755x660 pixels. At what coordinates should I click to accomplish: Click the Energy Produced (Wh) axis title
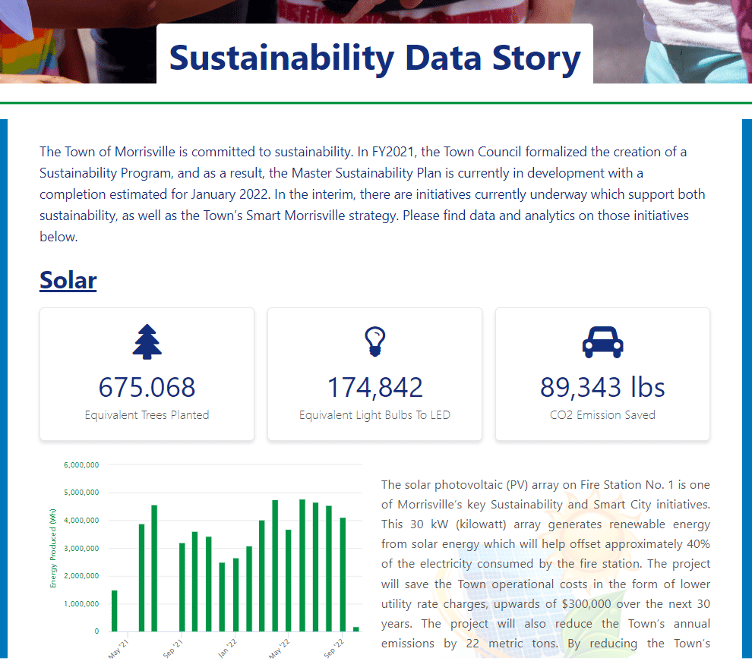tap(53, 547)
